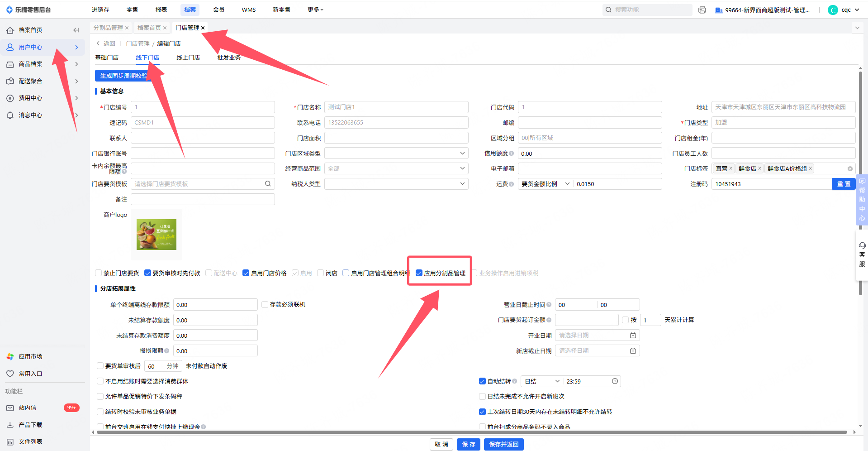Open the 日结 dropdown
The image size is (868, 451).
click(x=542, y=381)
